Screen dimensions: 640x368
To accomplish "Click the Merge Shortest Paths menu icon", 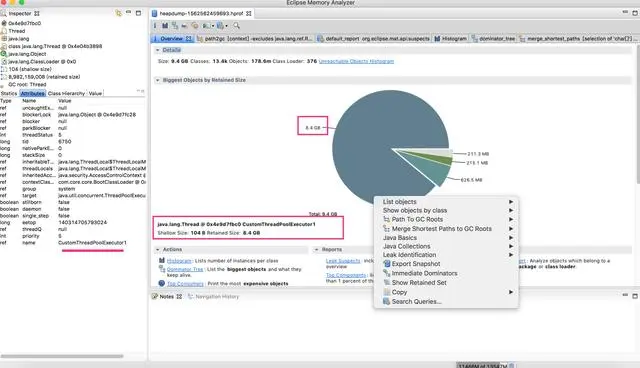I will click(x=387, y=228).
